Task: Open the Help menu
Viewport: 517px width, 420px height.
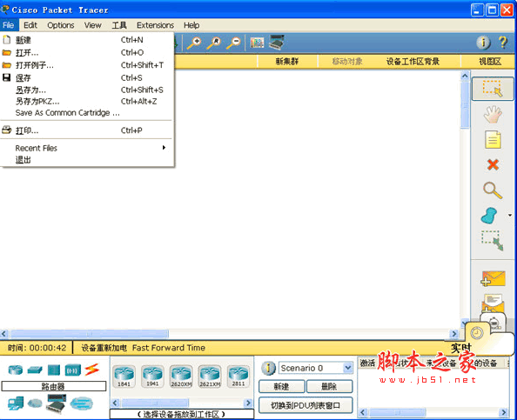Action: [x=191, y=25]
